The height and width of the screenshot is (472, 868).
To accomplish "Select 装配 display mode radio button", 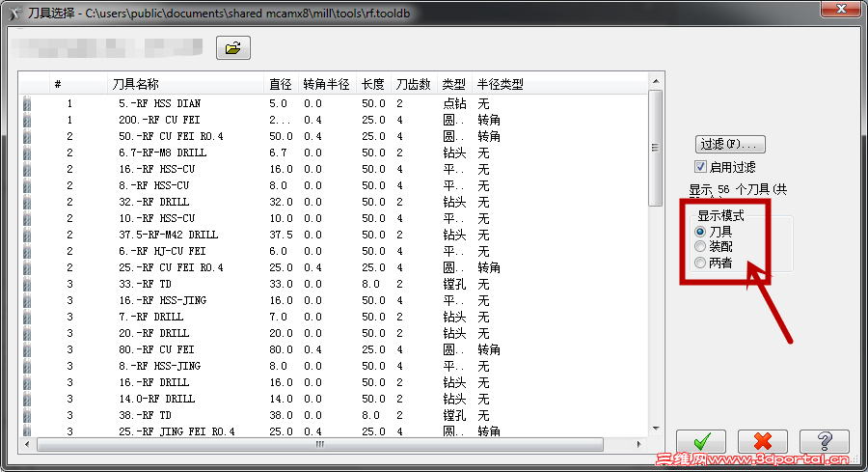I will click(700, 246).
